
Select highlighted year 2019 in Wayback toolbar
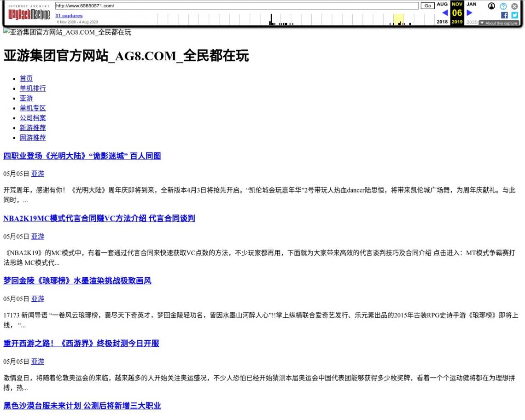[457, 22]
